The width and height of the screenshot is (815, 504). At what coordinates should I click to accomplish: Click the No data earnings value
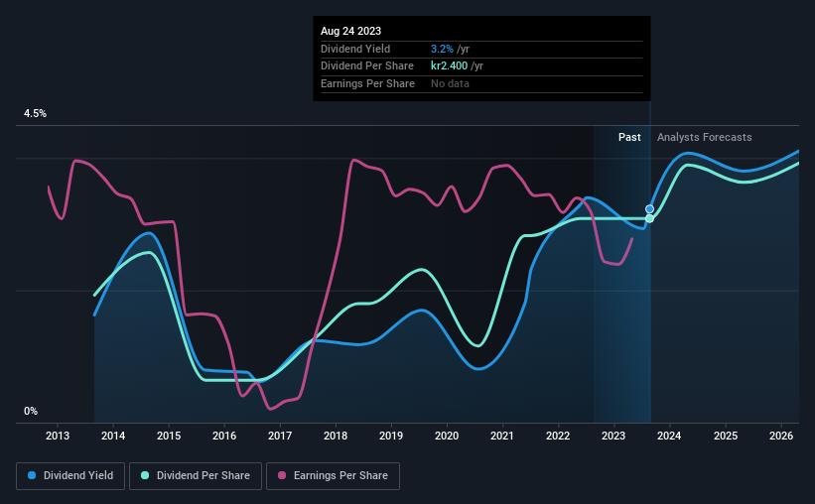pyautogui.click(x=450, y=83)
